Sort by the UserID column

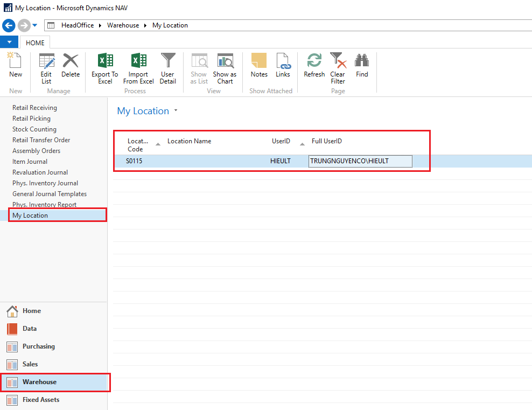click(281, 141)
